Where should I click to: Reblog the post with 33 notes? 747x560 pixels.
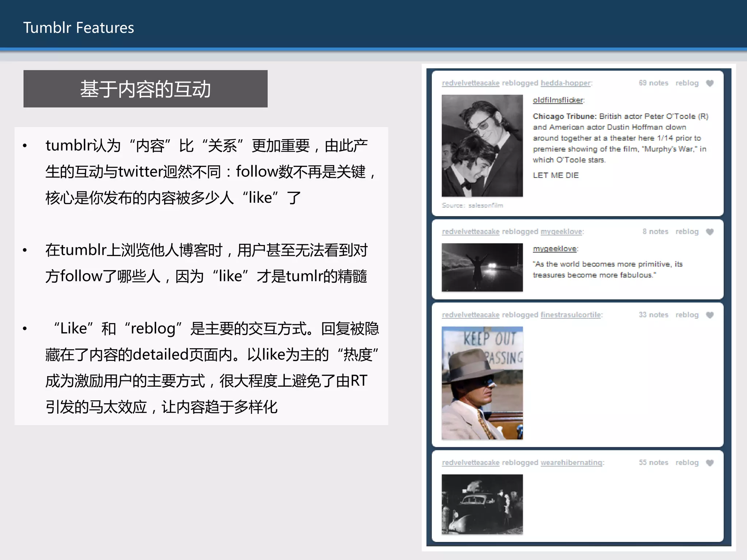pyautogui.click(x=687, y=315)
